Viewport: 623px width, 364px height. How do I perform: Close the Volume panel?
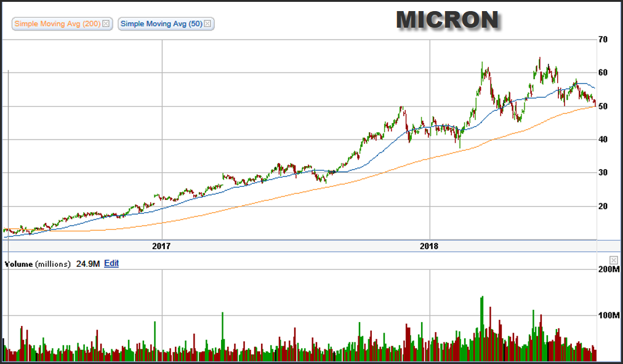(614, 260)
